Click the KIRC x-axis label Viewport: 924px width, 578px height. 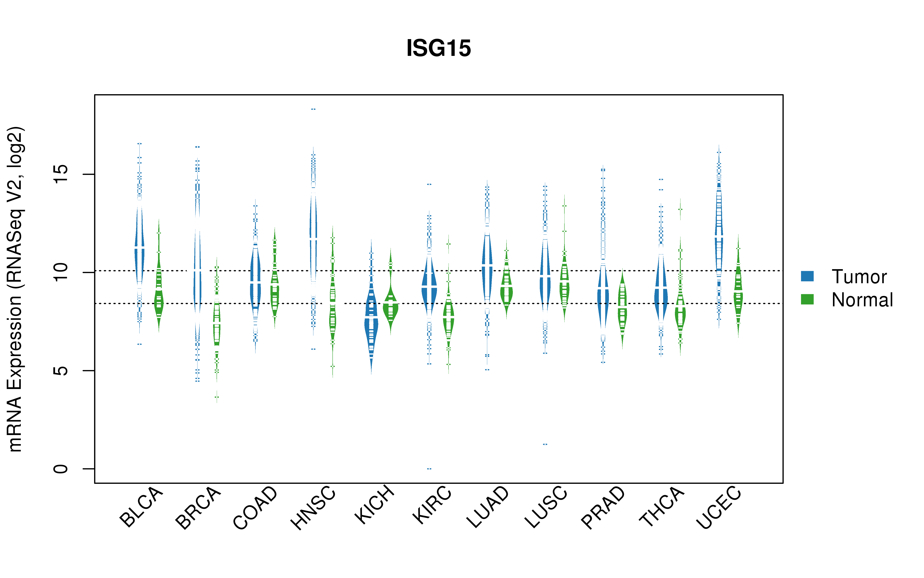432,505
